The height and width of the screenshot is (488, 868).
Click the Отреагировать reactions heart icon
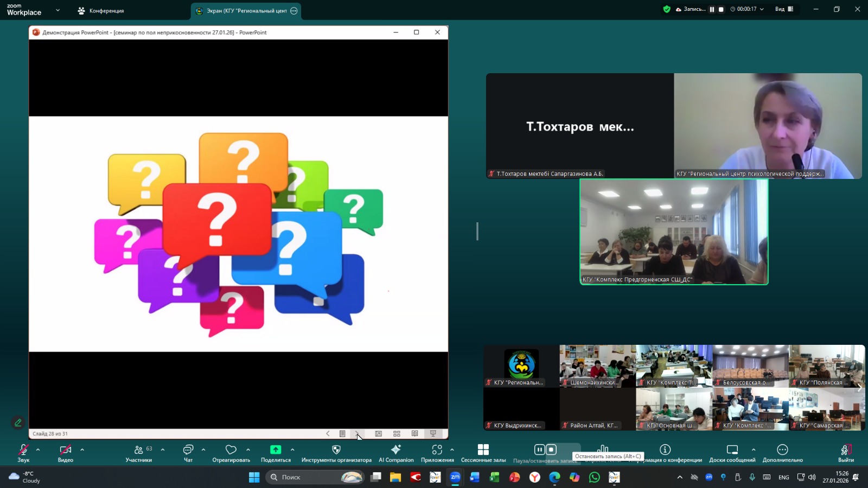231,450
